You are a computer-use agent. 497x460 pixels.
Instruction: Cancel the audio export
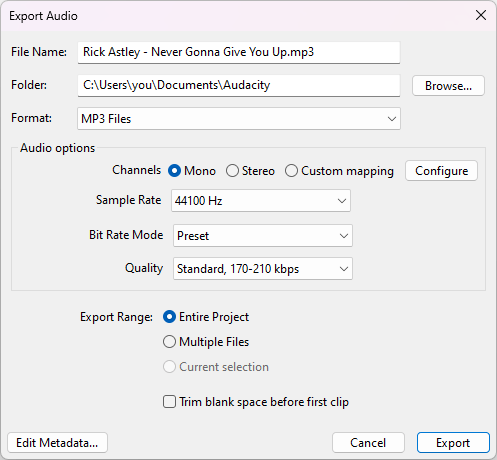(x=368, y=443)
